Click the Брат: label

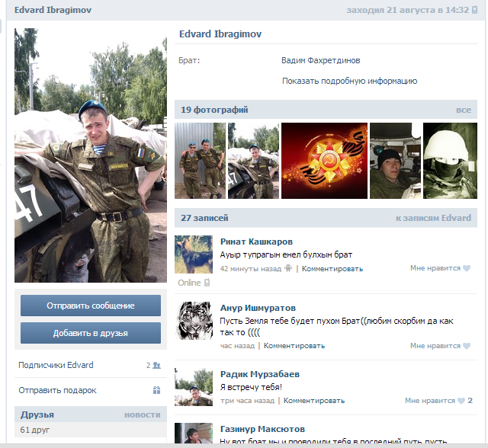(x=189, y=60)
